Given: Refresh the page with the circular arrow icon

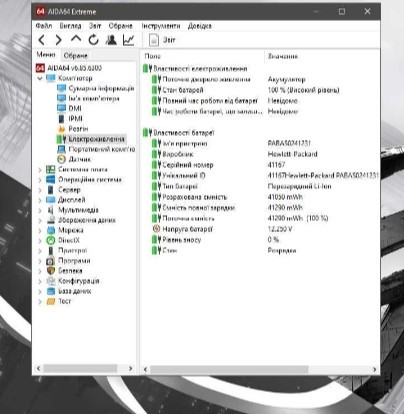Looking at the screenshot, I should (94, 40).
